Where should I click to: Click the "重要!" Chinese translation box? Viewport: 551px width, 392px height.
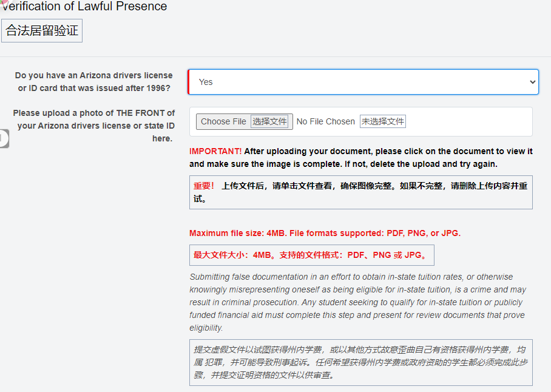360,192
